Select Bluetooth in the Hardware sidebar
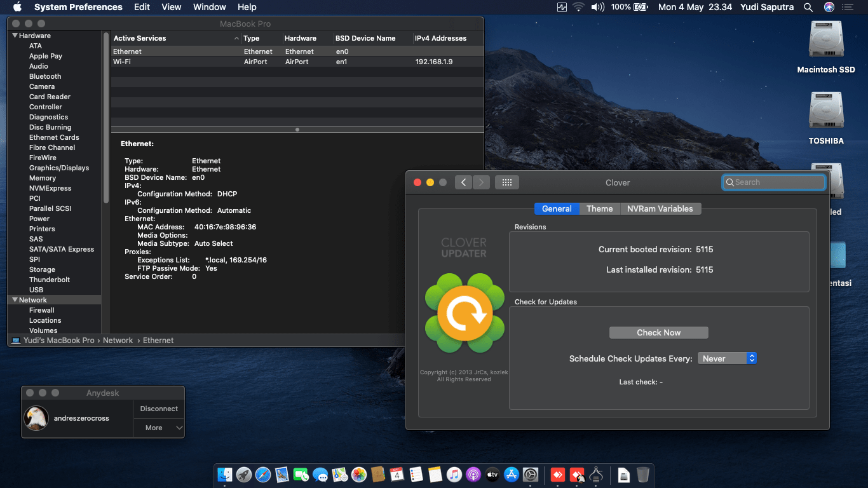Image resolution: width=868 pixels, height=488 pixels. tap(45, 76)
